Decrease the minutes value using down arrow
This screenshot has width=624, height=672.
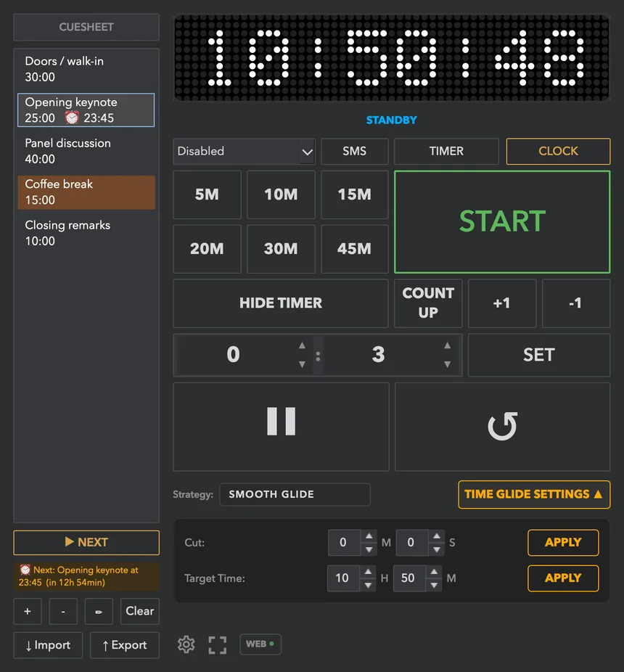(302, 364)
